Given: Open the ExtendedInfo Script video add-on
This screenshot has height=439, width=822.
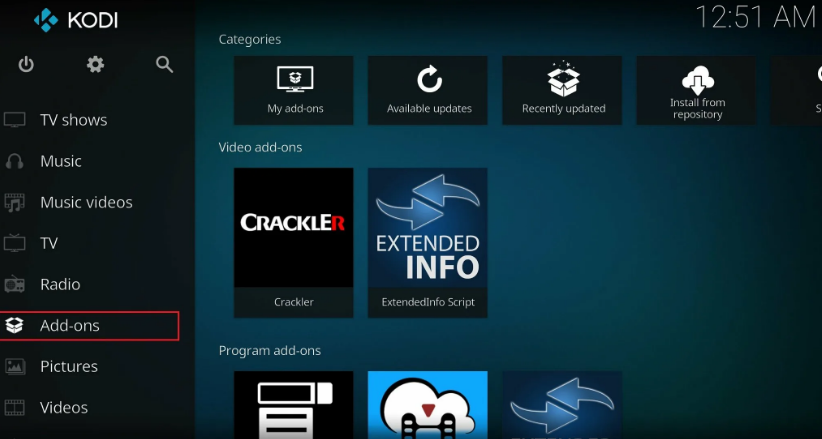Looking at the screenshot, I should (428, 243).
